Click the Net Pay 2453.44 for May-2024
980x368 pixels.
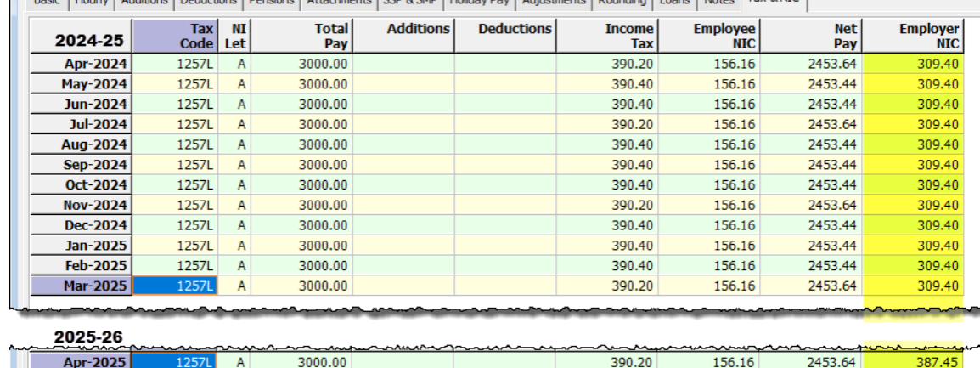tap(811, 84)
